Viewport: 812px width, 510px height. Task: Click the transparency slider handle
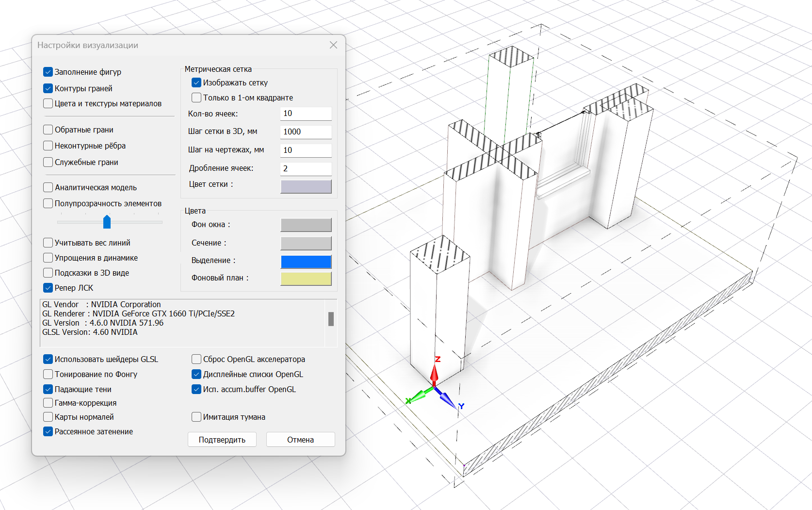(x=107, y=222)
